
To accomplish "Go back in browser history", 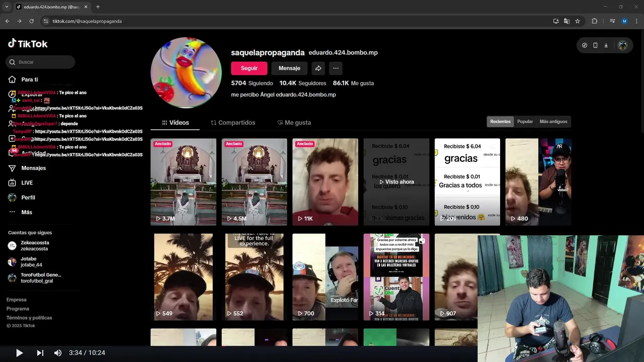I will click(7, 21).
